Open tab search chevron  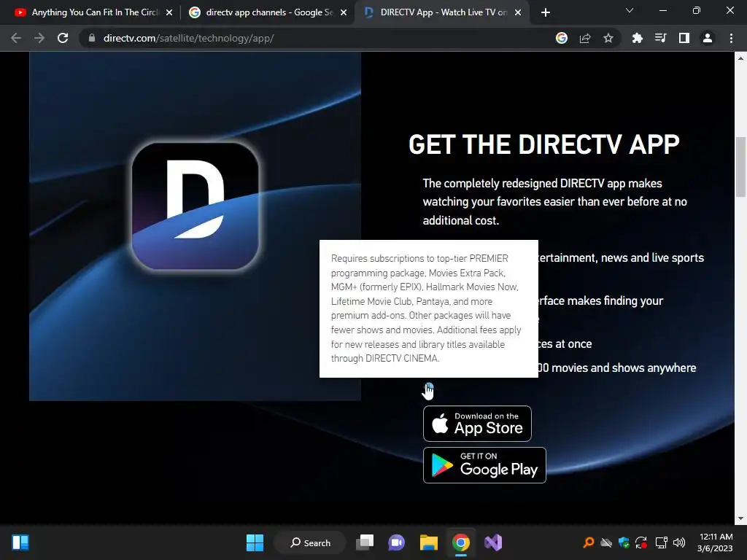pos(630,10)
